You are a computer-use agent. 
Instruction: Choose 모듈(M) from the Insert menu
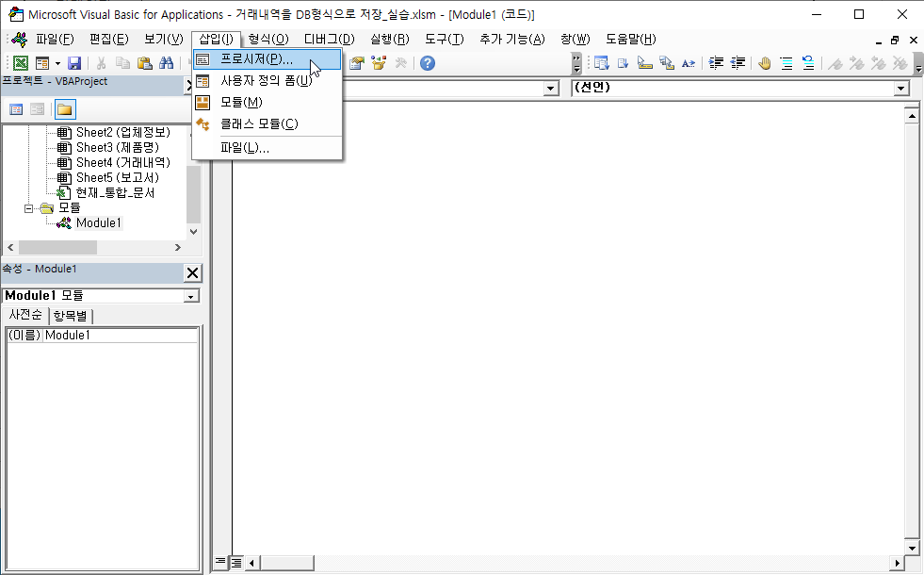click(267, 102)
